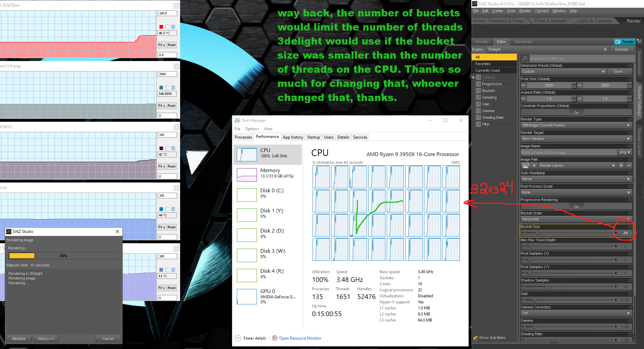Open the gear settings for Render Target

pos(630,133)
